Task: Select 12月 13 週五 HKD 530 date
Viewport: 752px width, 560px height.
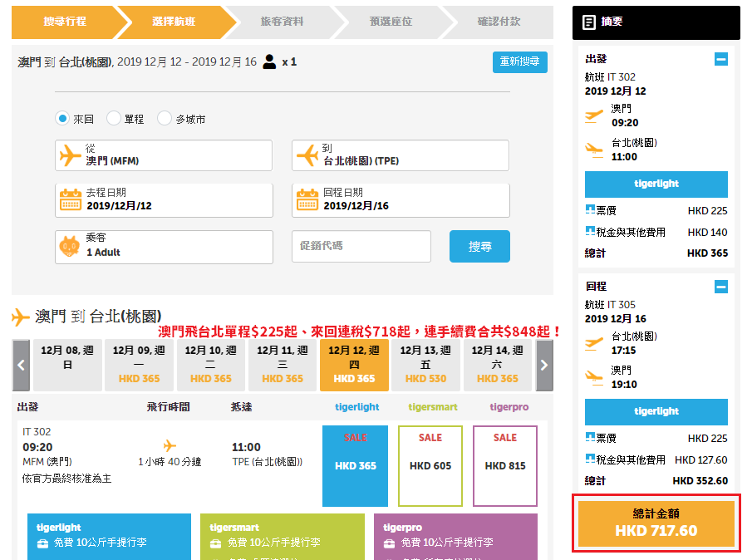Action: pos(426,366)
